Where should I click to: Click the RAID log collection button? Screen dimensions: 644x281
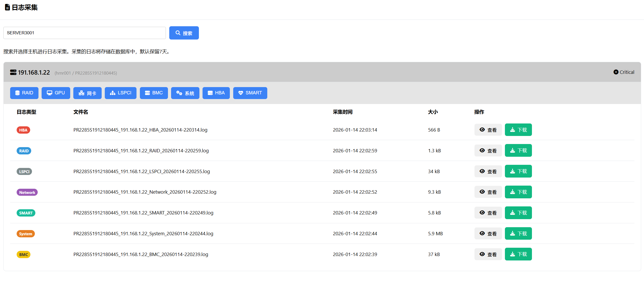tap(24, 93)
